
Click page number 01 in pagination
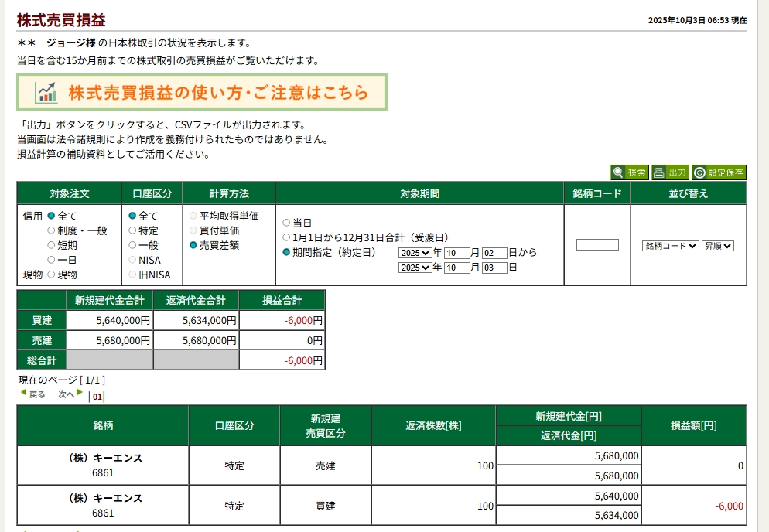click(97, 397)
